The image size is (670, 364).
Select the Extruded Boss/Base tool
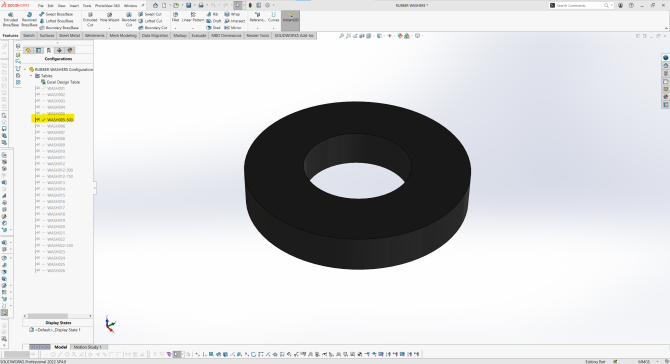pyautogui.click(x=11, y=20)
